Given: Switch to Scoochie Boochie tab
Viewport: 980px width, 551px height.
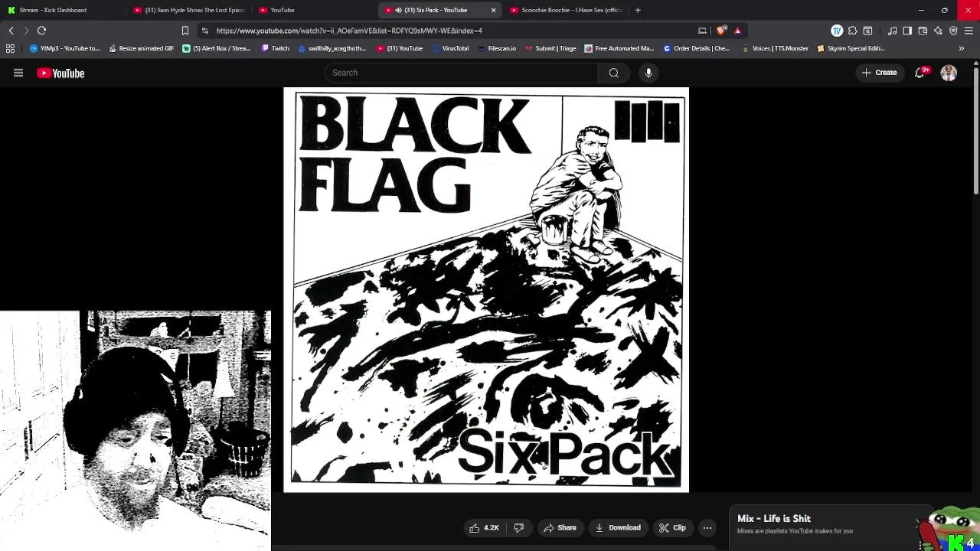Looking at the screenshot, I should click(x=566, y=10).
